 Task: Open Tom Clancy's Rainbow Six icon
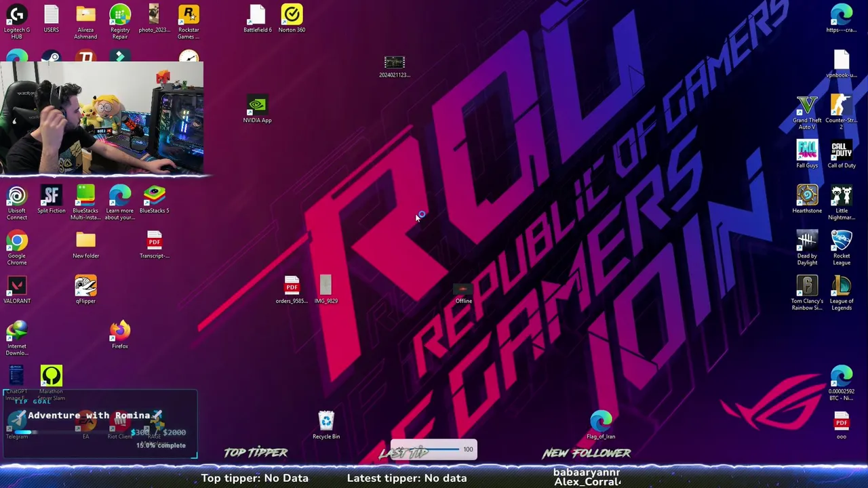tap(807, 293)
